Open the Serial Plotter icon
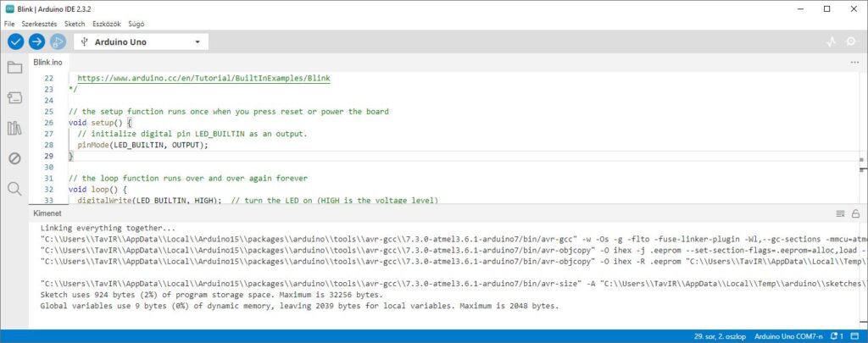Image resolution: width=868 pixels, height=343 pixels. pyautogui.click(x=831, y=41)
